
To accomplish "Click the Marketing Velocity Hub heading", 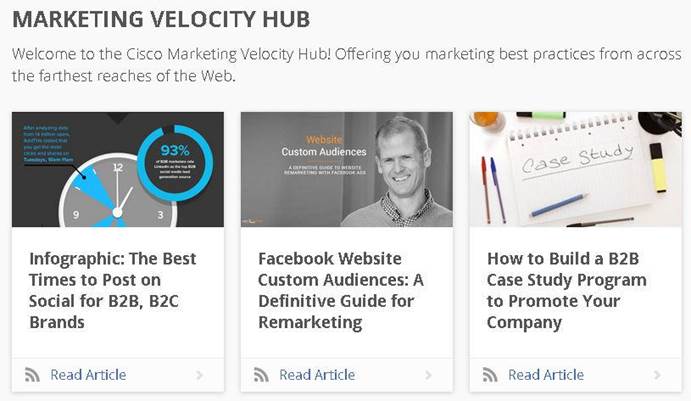I will pyautogui.click(x=161, y=19).
